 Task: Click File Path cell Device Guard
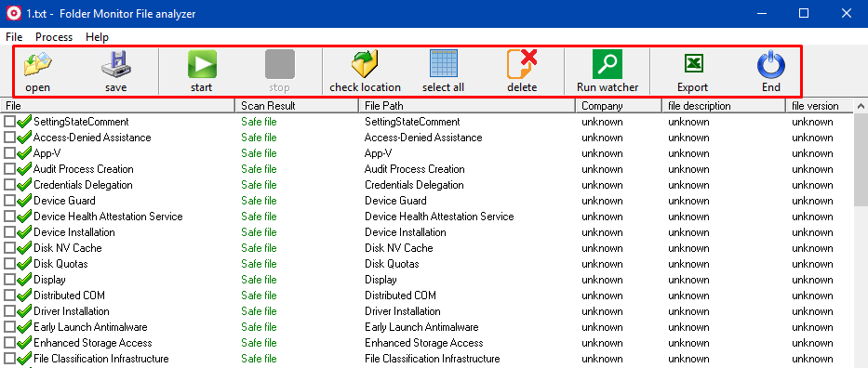click(395, 201)
